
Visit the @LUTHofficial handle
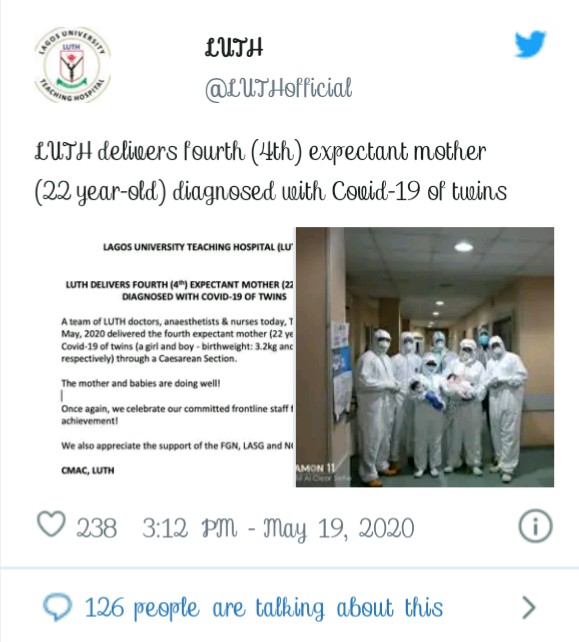pos(278,88)
